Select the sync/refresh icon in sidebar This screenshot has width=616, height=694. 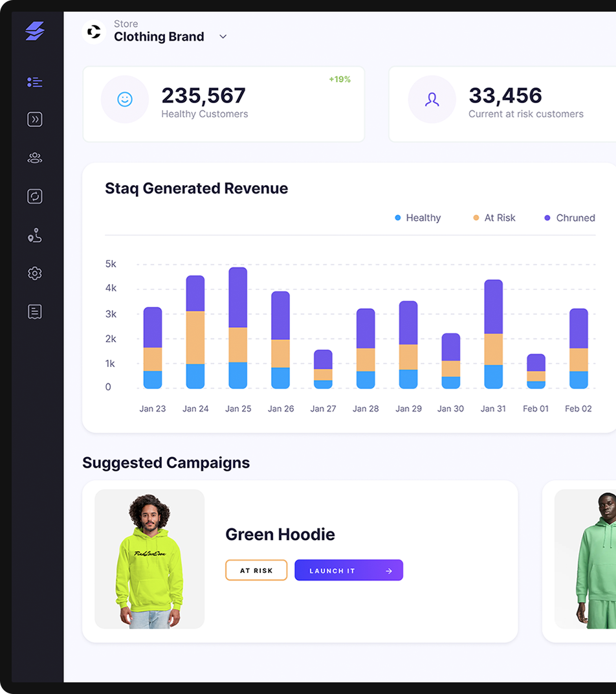click(x=35, y=196)
